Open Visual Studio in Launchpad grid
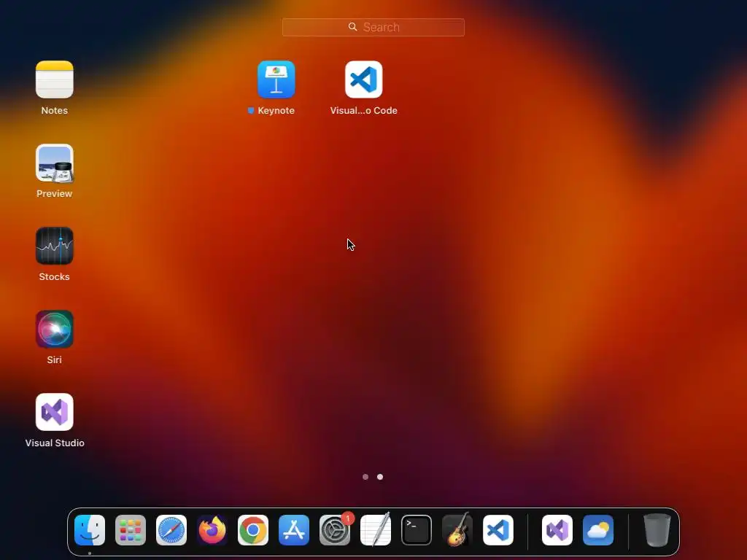This screenshot has height=560, width=747. 54,412
